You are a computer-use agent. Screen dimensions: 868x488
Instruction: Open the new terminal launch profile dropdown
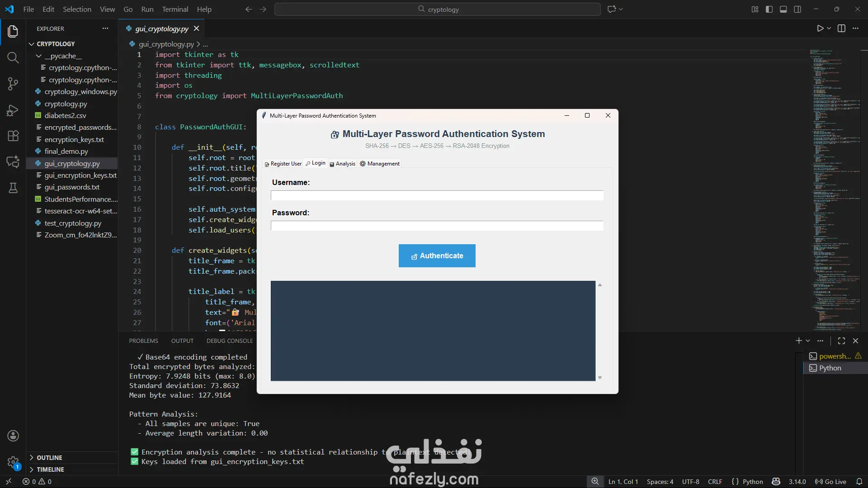click(808, 341)
